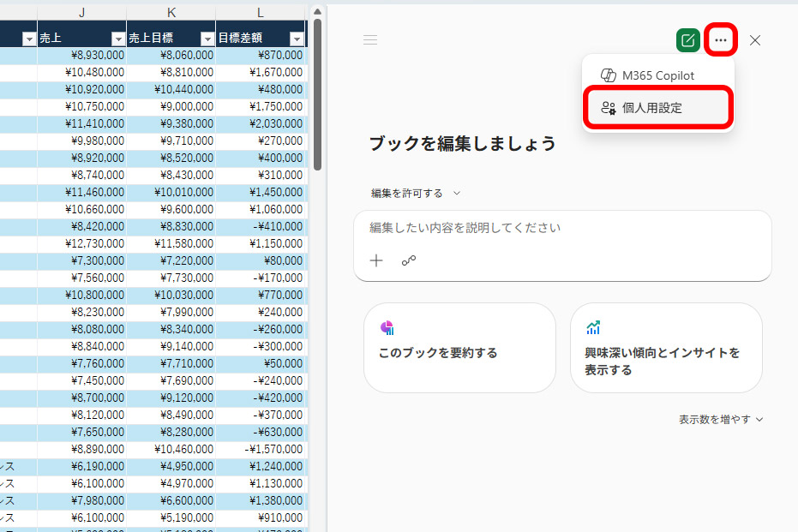Viewport: 798px width, 532px height.
Task: Select cell showing ¥50,000
Action: [x=261, y=363]
